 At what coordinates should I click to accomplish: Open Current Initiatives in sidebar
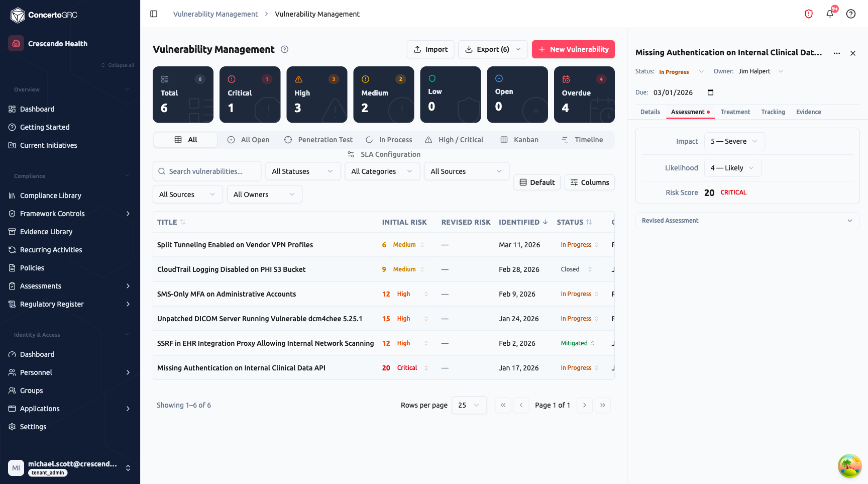click(70, 145)
